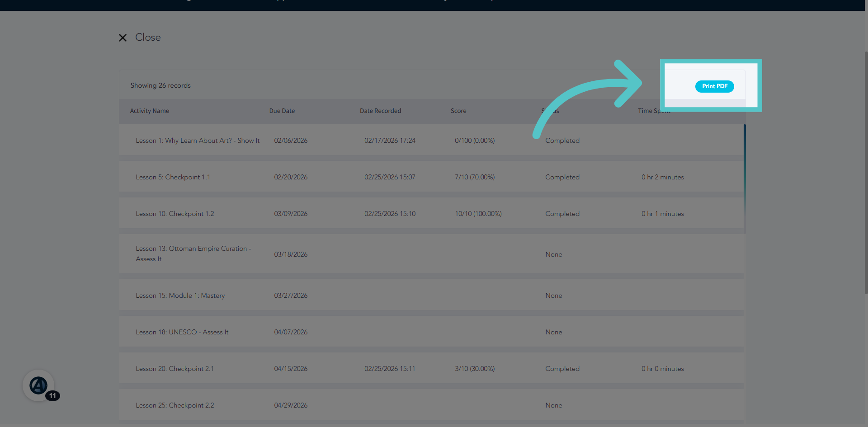Click the Close text label
This screenshot has height=427, width=868.
(x=148, y=38)
